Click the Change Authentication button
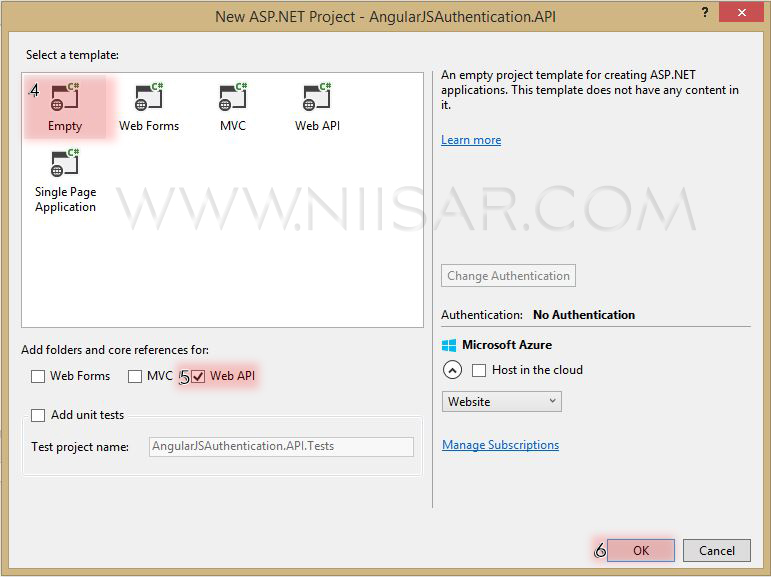Screen dimensions: 771x577 [x=508, y=276]
